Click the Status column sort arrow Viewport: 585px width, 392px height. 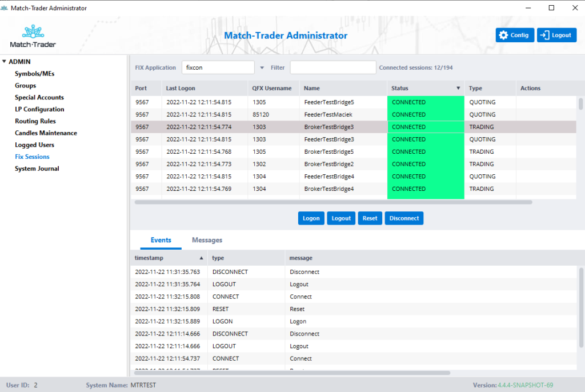point(458,88)
